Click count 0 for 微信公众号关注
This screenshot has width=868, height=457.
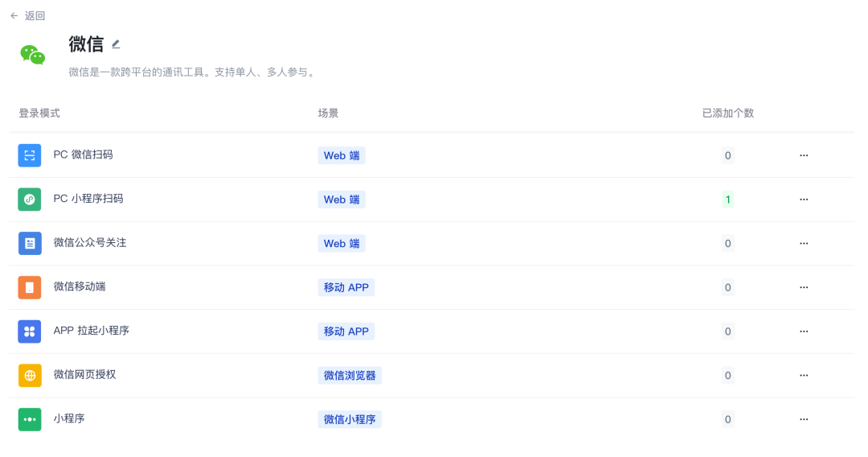tap(728, 243)
